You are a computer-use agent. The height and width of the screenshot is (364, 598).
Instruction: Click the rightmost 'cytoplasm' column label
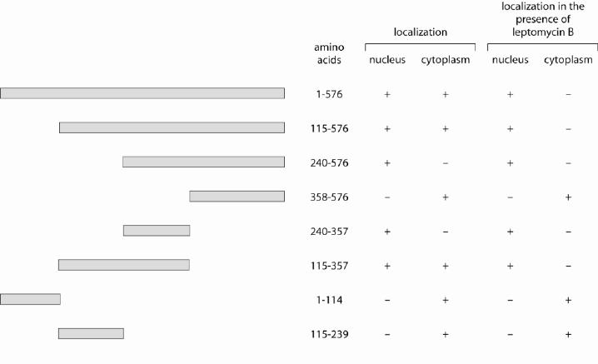click(568, 60)
